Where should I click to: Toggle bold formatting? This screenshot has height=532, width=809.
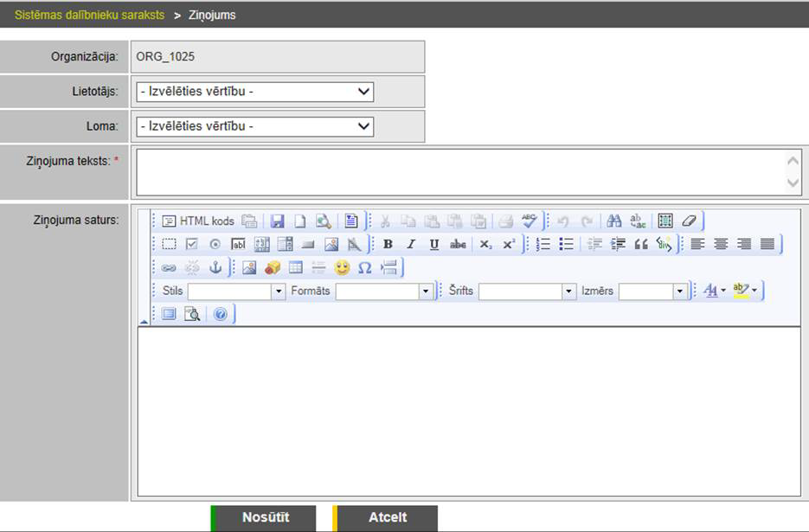[x=388, y=245]
